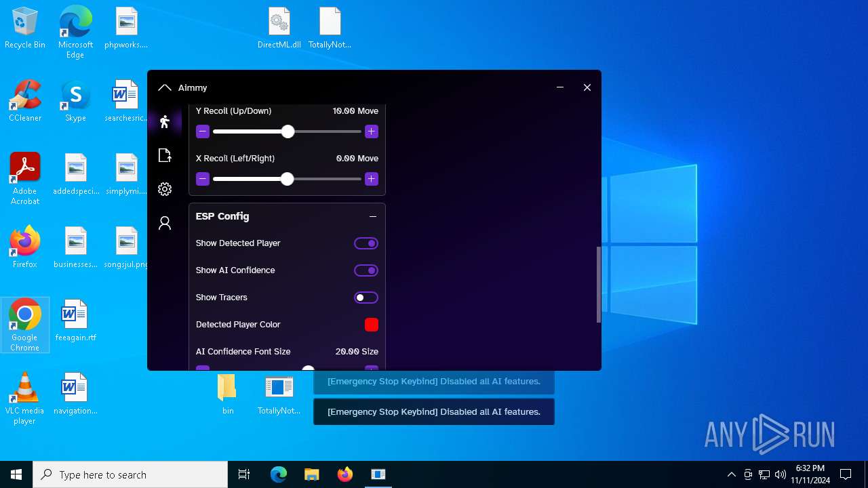This screenshot has width=868, height=488.
Task: Open the Windows Start menu
Action: [x=16, y=474]
